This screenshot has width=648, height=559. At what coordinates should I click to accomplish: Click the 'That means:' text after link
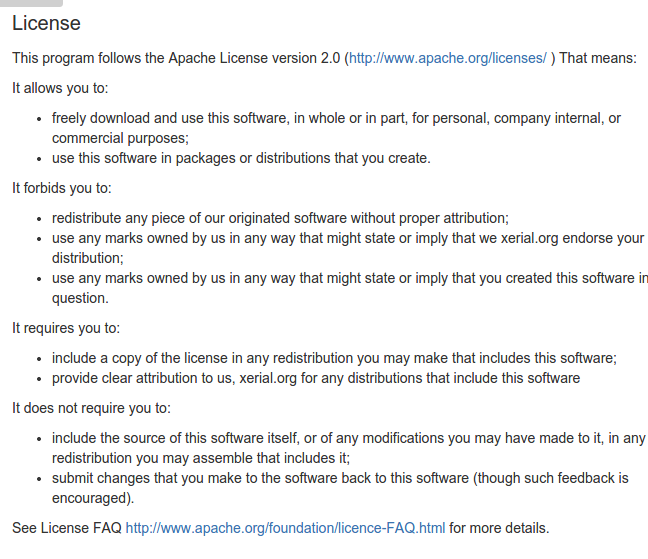[x=598, y=58]
